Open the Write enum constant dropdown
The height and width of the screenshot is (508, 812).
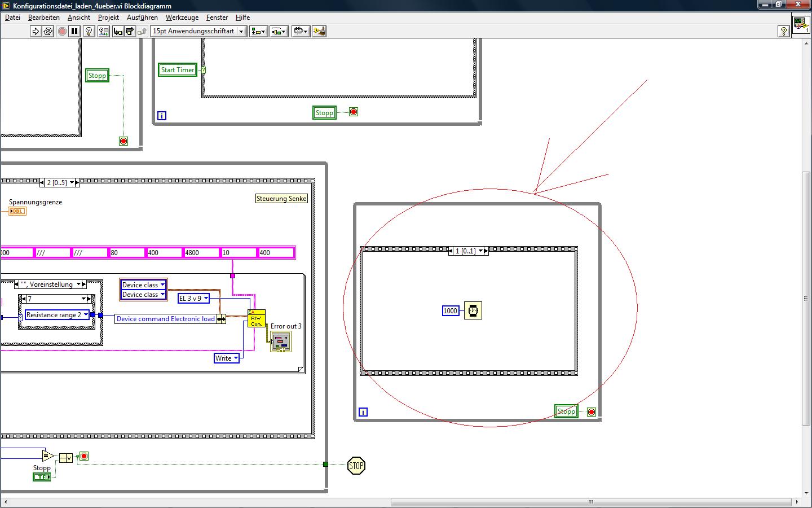point(236,358)
